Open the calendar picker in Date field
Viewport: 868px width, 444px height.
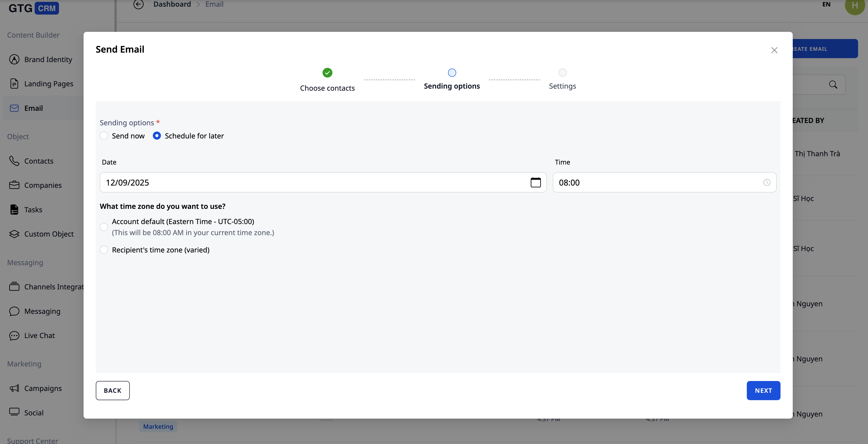535,182
